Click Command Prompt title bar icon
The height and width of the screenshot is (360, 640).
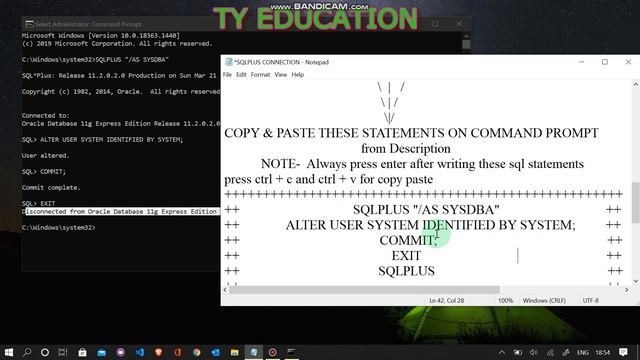(x=29, y=24)
